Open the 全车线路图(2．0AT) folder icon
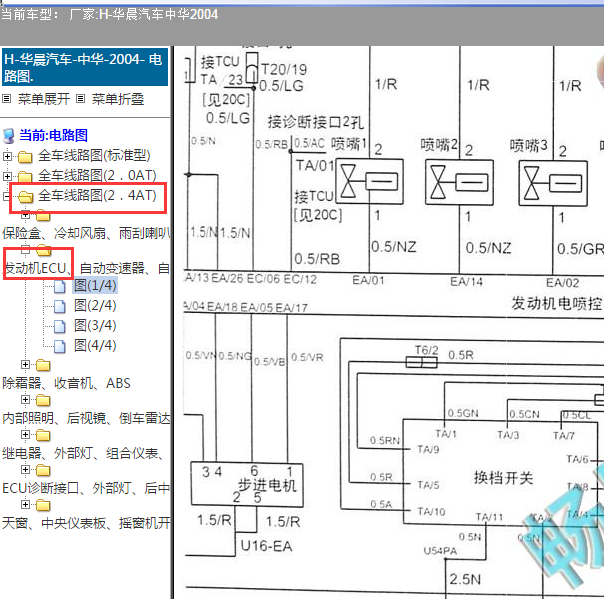Image resolution: width=604 pixels, height=599 pixels. pyautogui.click(x=25, y=176)
